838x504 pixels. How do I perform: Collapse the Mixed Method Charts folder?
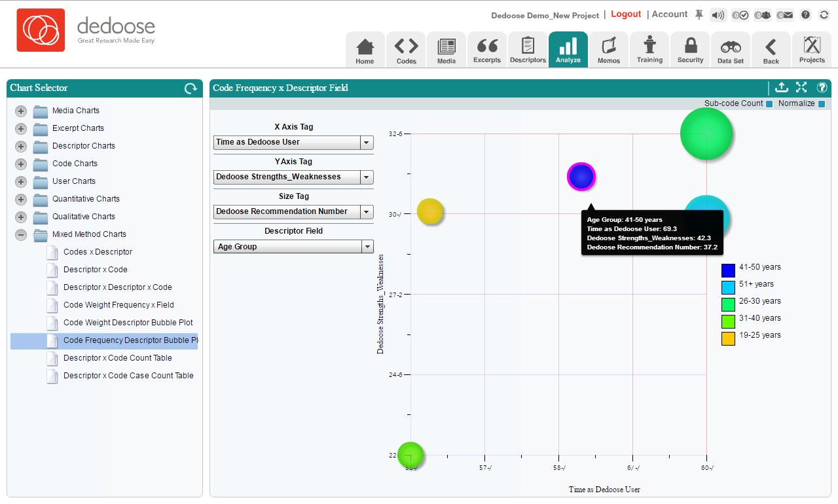[21, 234]
